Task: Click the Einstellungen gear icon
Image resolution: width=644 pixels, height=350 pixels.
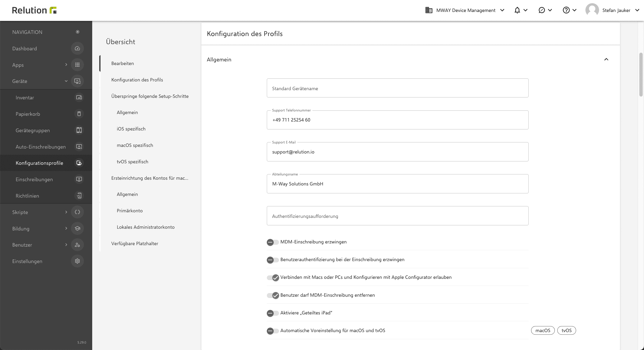Action: [78, 261]
